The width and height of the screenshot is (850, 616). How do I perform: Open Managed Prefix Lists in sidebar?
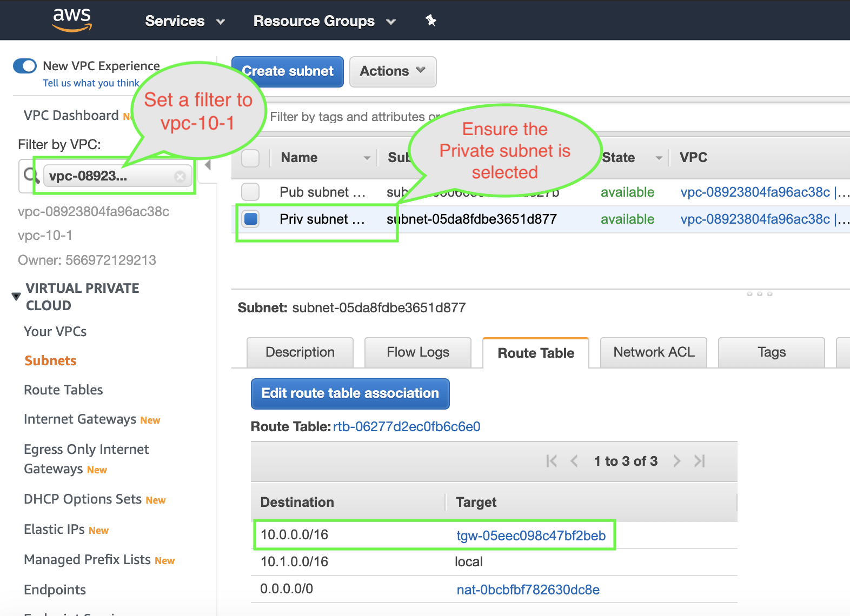pos(87,560)
